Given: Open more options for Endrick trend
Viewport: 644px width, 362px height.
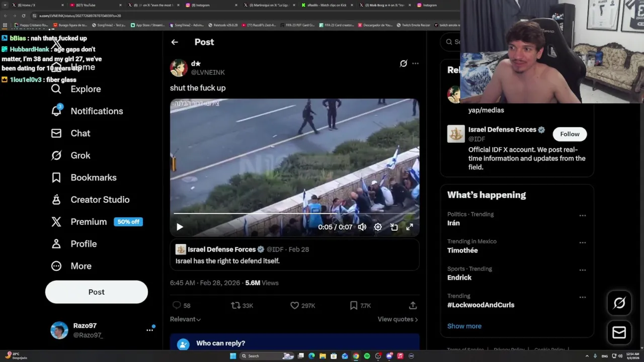Looking at the screenshot, I should click(x=583, y=270).
